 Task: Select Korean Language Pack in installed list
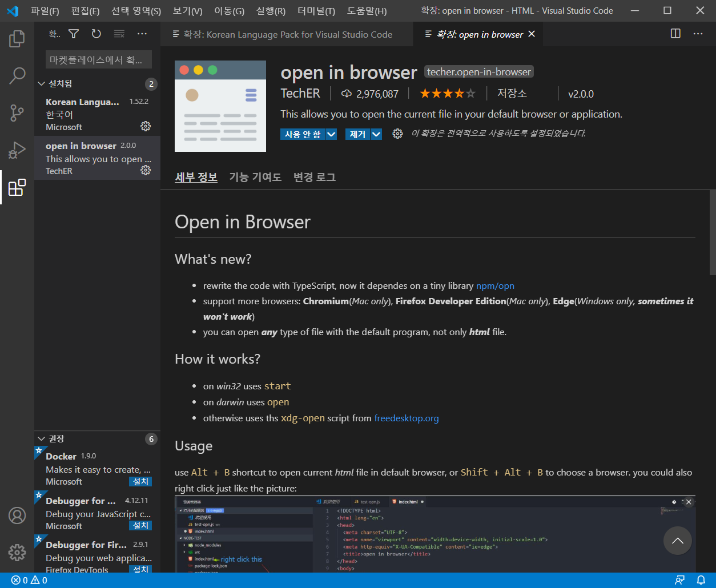(97, 114)
